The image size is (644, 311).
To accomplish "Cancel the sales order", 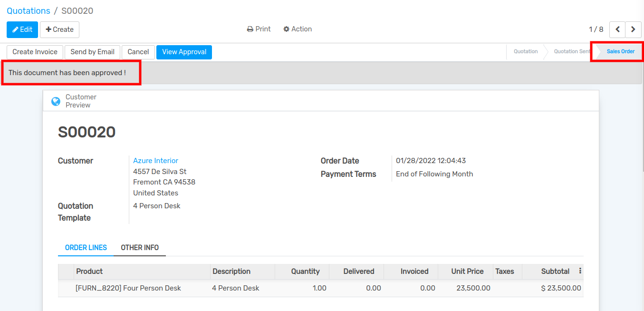I will click(138, 52).
